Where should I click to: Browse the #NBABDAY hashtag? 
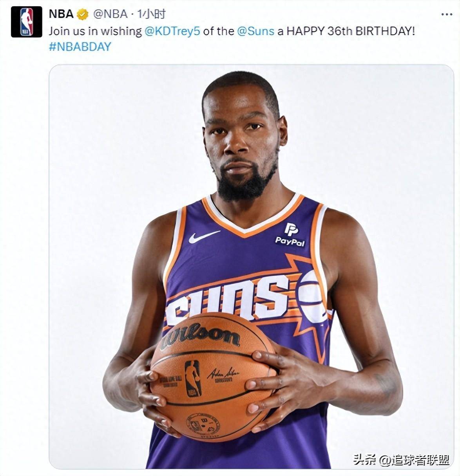(80, 47)
